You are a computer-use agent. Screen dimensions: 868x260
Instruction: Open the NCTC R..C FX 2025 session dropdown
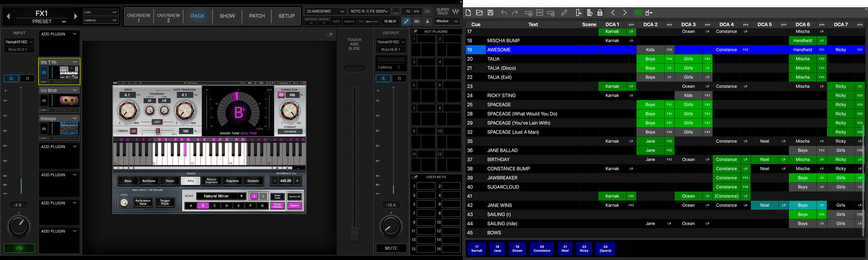tap(369, 11)
